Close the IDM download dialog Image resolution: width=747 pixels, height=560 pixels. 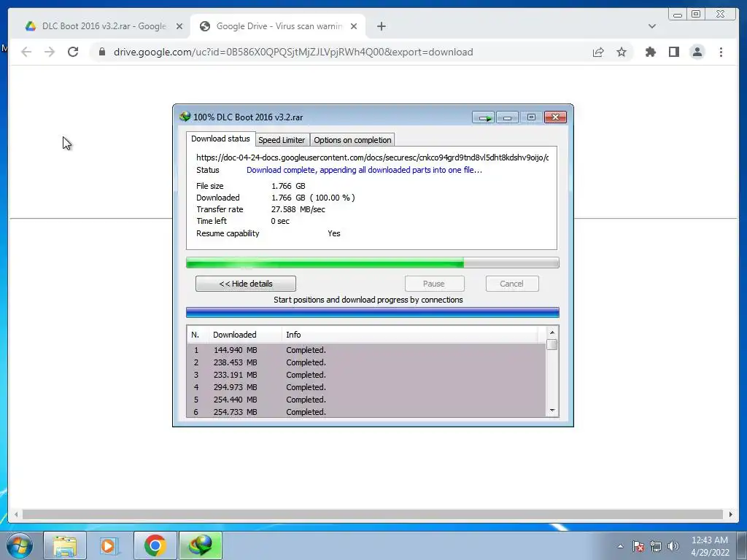555,117
